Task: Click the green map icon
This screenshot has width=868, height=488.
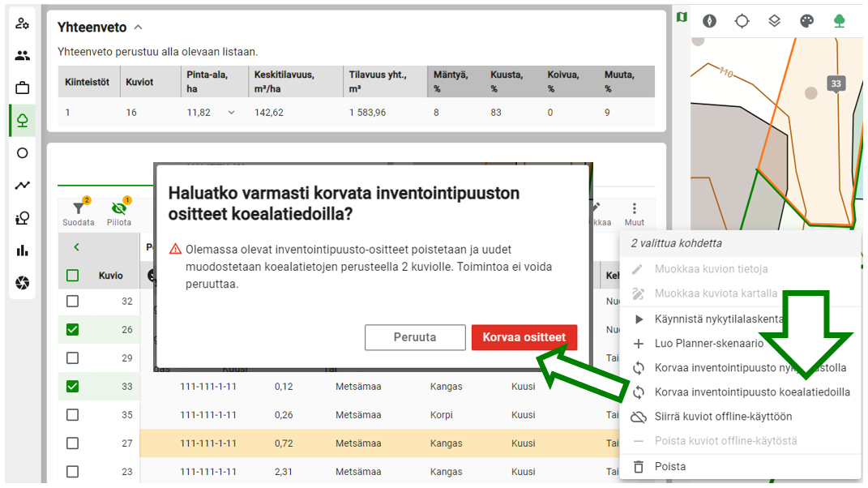Action: (682, 17)
